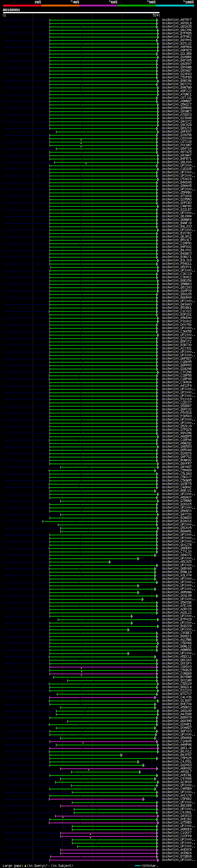Screen dimensions: 197x868
Task: Select hit label UniRef100_Q2L9B8
Action: tap(176, 54)
